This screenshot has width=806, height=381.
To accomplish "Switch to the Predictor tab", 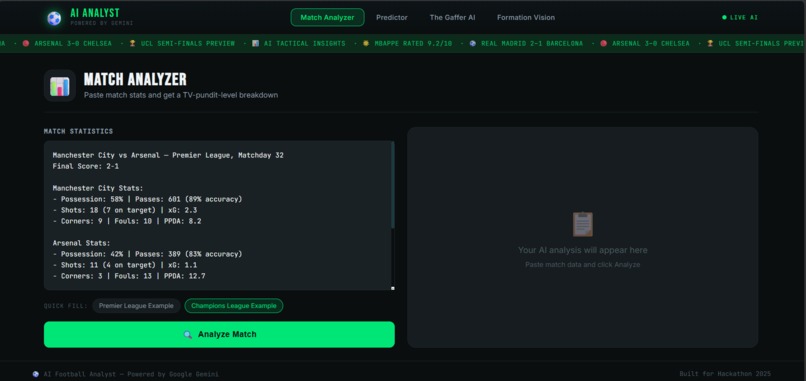I will click(392, 17).
